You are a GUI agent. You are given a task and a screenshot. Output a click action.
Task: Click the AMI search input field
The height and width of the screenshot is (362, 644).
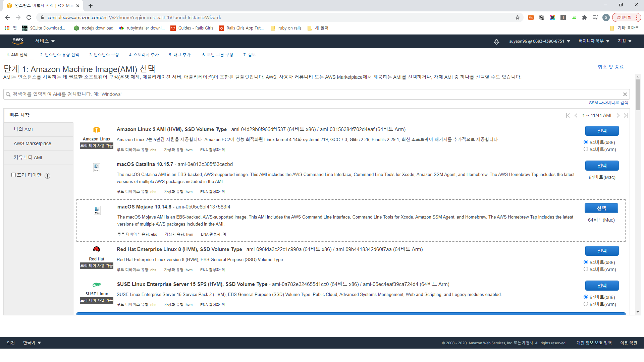[x=316, y=94]
